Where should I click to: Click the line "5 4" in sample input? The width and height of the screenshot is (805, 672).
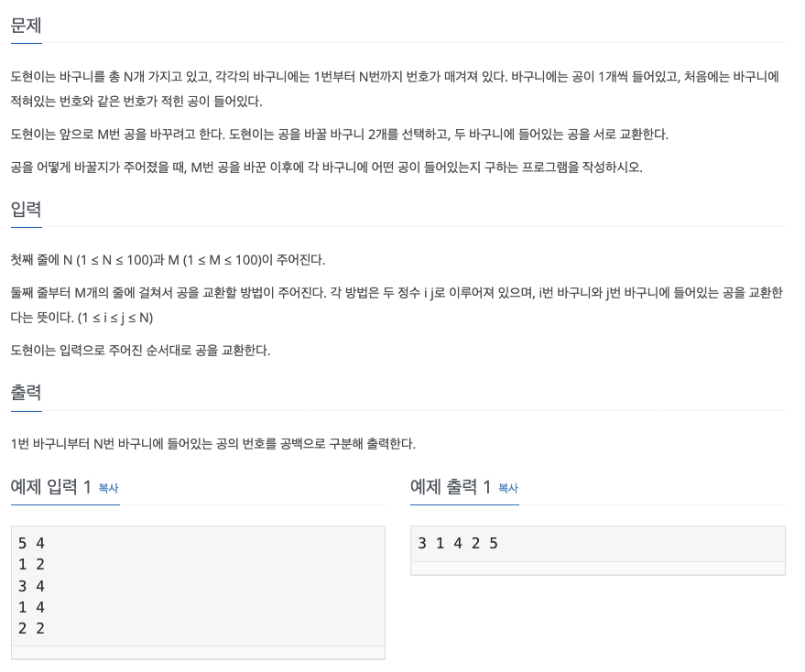point(30,543)
